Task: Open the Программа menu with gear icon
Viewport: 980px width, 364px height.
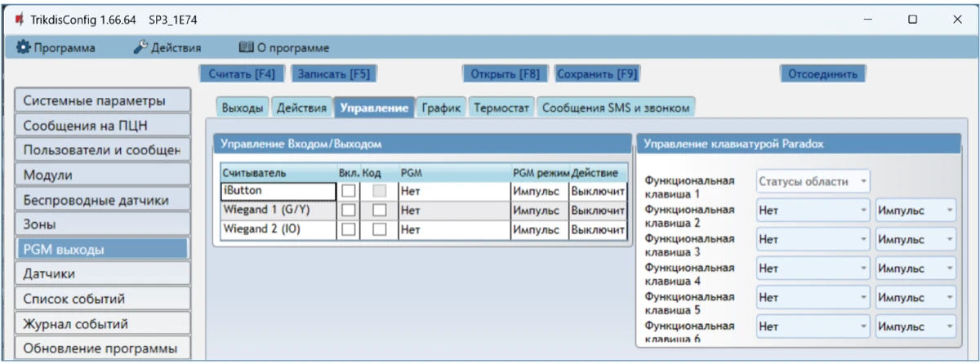Action: click(x=56, y=48)
